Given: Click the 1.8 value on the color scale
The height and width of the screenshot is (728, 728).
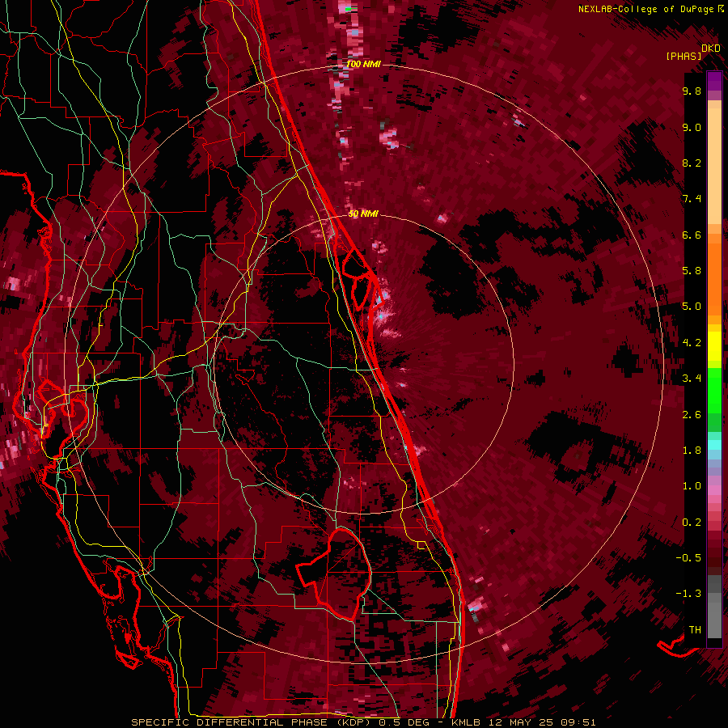Looking at the screenshot, I should point(692,451).
